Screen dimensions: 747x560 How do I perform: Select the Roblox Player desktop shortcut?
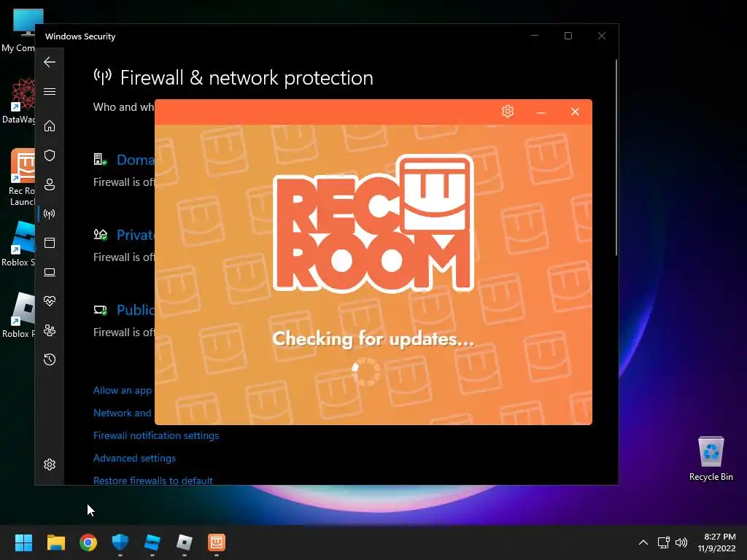click(18, 315)
